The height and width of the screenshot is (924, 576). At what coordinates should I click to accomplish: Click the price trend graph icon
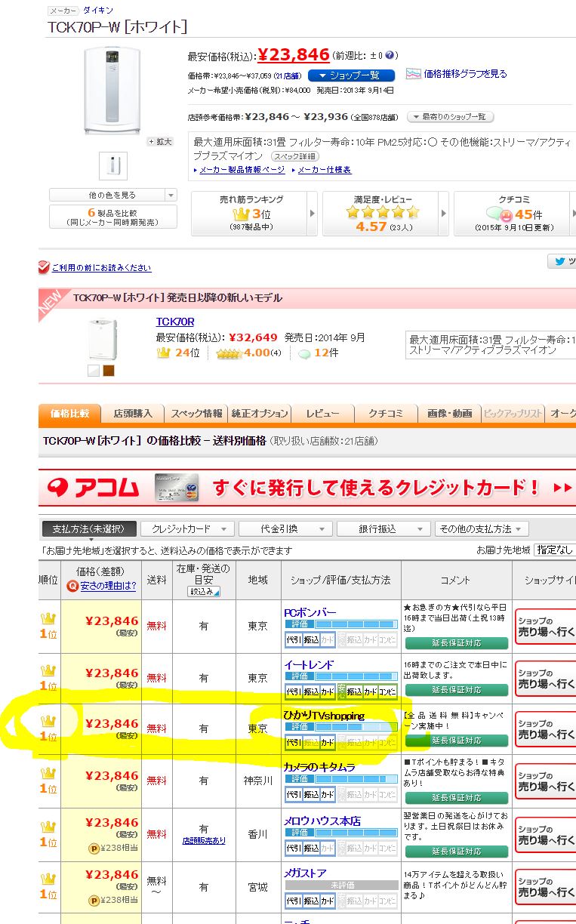413,74
